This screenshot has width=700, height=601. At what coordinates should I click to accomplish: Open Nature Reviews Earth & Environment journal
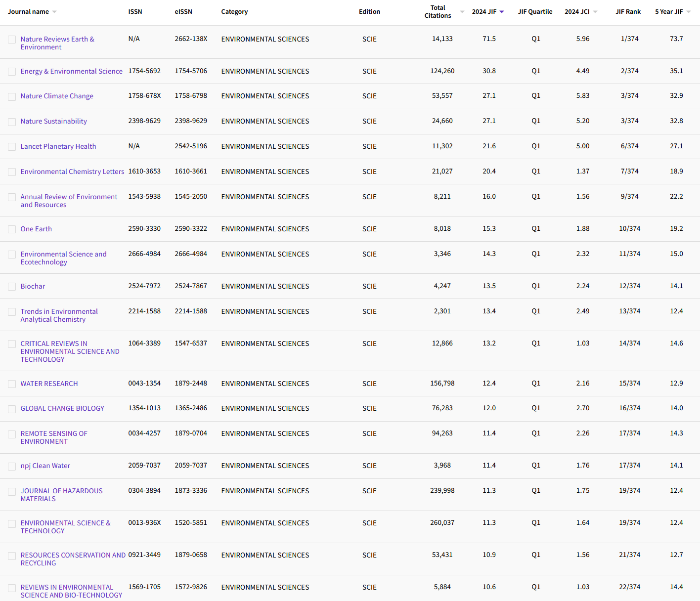point(57,43)
